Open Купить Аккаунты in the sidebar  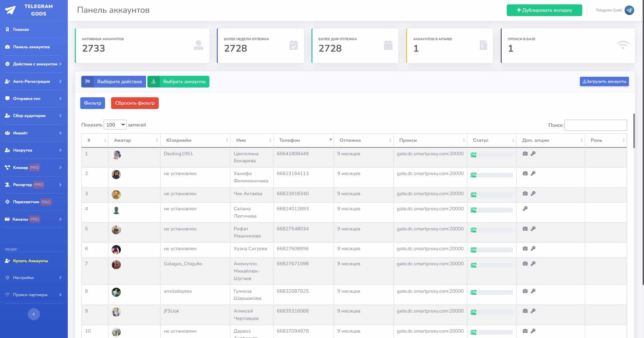(30, 261)
